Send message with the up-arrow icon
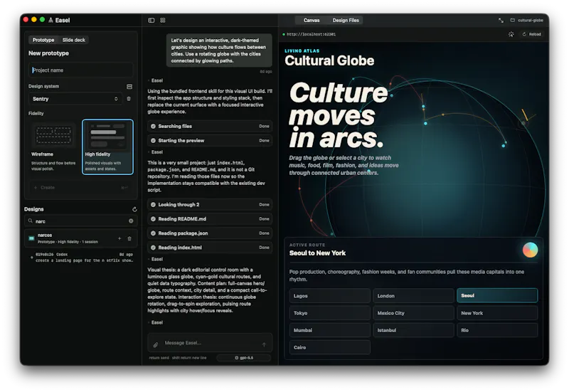569x392 pixels. (x=264, y=344)
